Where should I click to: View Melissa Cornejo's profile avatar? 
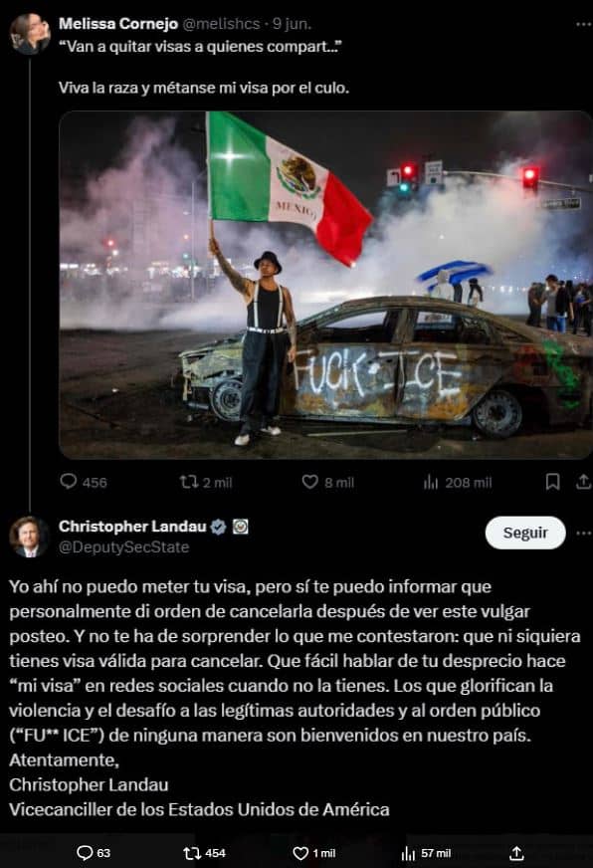30,34
